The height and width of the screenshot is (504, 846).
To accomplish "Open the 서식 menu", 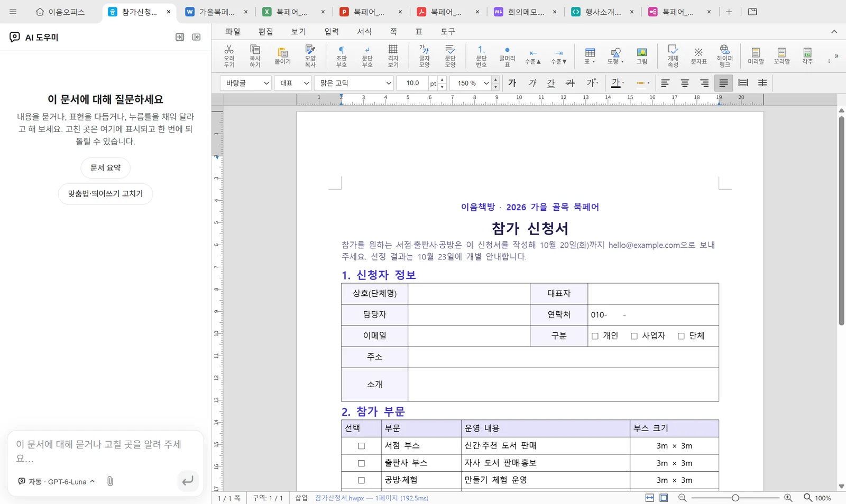I will point(364,32).
